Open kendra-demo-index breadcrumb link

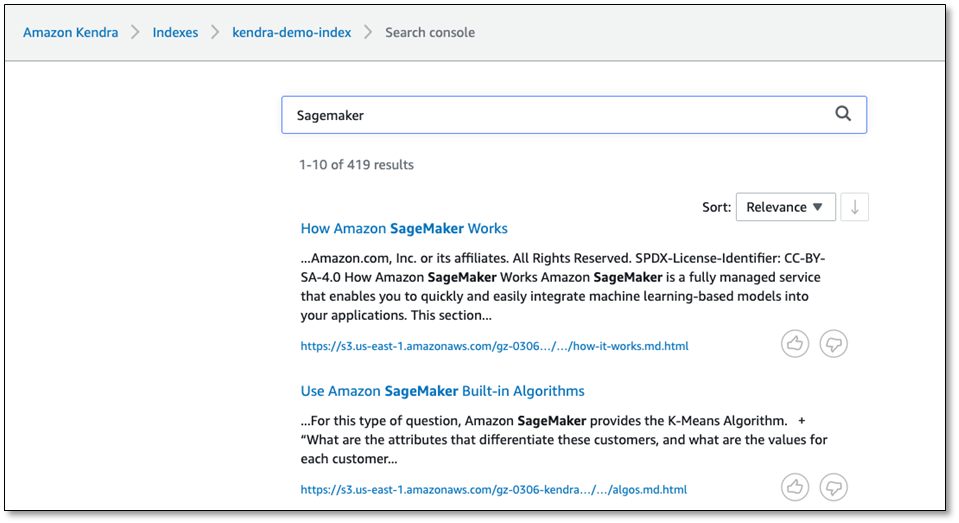(x=291, y=32)
